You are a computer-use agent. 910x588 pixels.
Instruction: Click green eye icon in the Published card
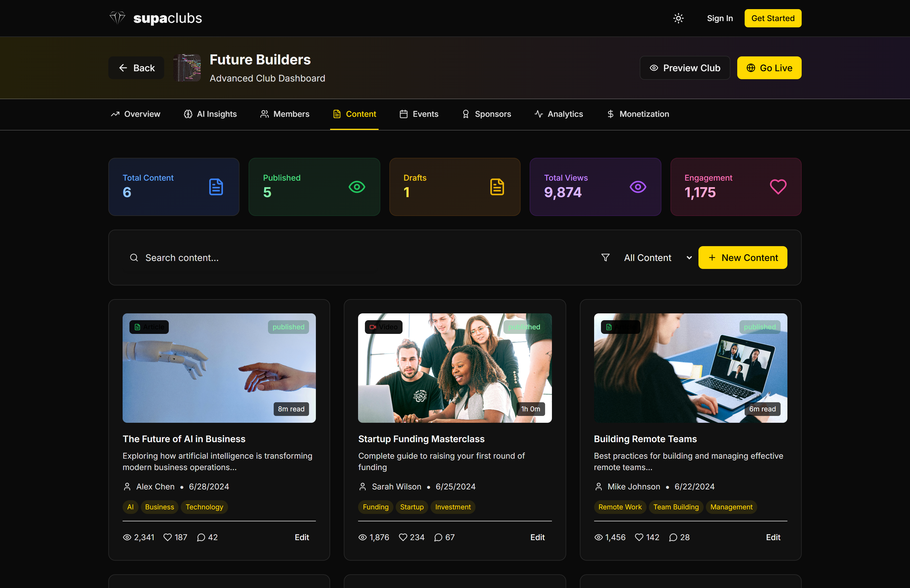coord(356,187)
